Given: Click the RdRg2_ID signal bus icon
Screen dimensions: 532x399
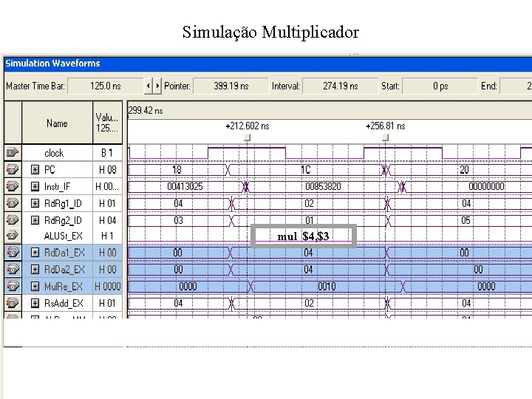Looking at the screenshot, I should (x=13, y=220).
